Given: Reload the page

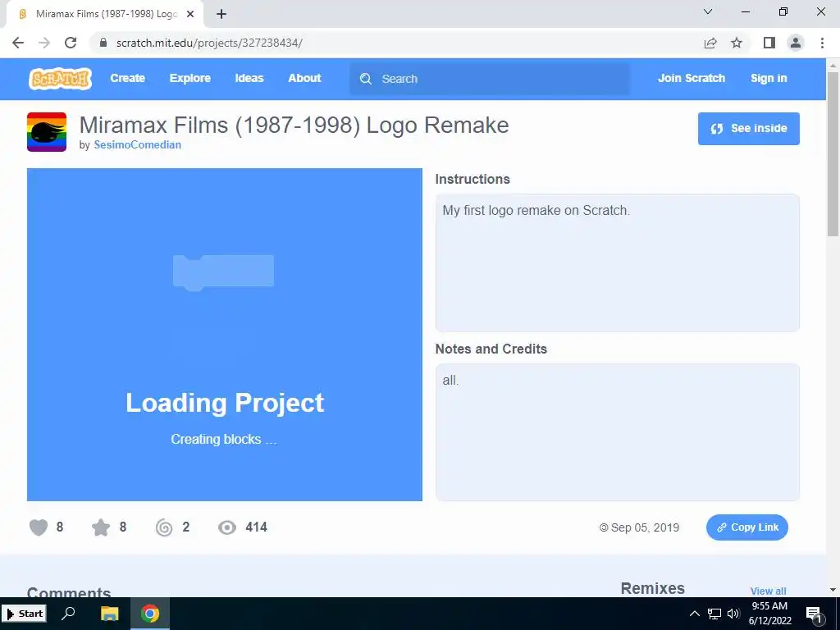Looking at the screenshot, I should (71, 43).
